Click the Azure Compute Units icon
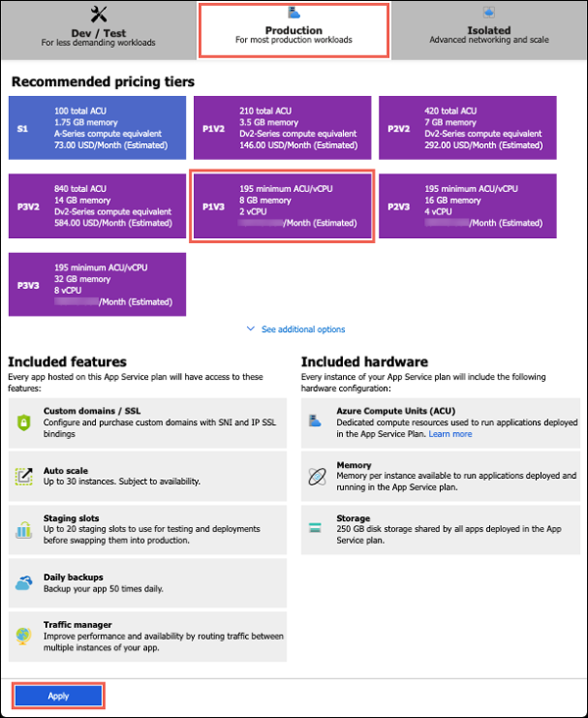The image size is (588, 718). pos(316,422)
